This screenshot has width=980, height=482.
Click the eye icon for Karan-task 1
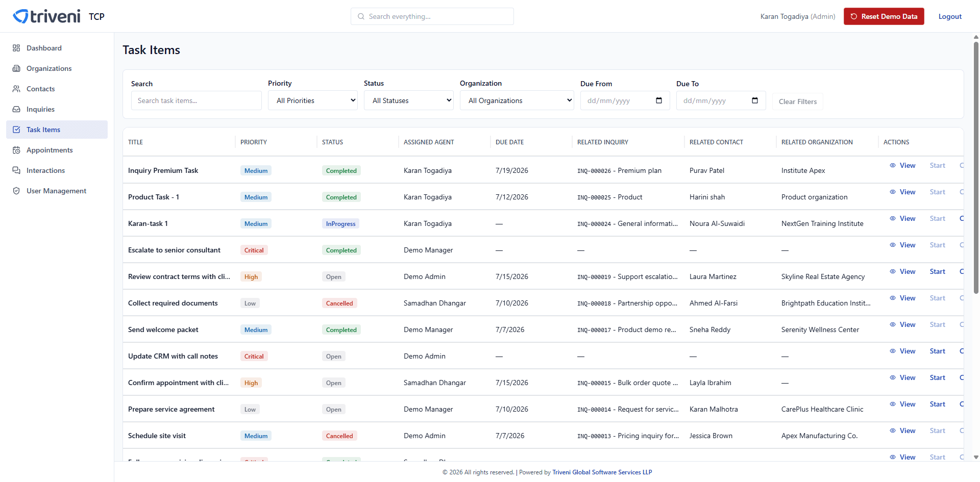(893, 218)
